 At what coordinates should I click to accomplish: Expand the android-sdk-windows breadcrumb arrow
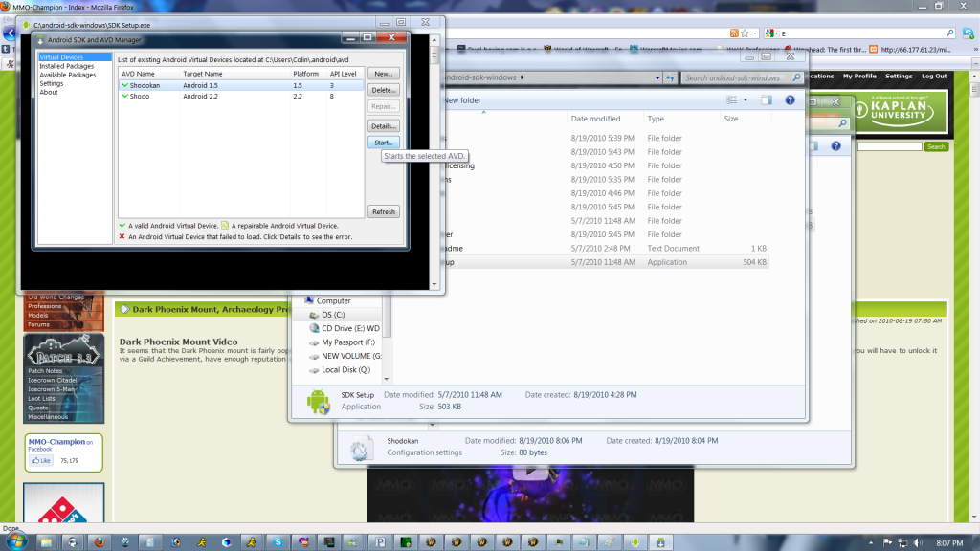(523, 77)
